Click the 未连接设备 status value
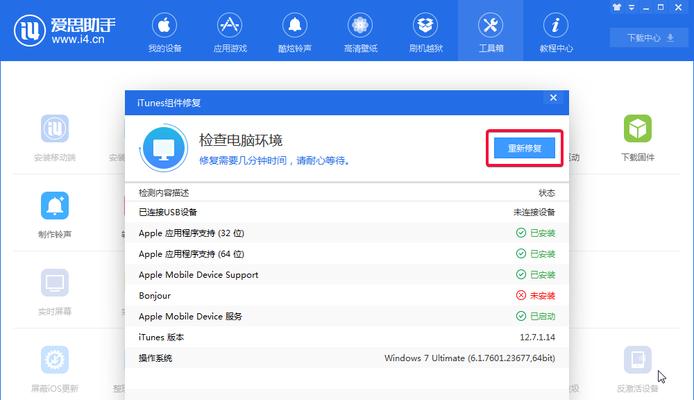 pos(534,212)
